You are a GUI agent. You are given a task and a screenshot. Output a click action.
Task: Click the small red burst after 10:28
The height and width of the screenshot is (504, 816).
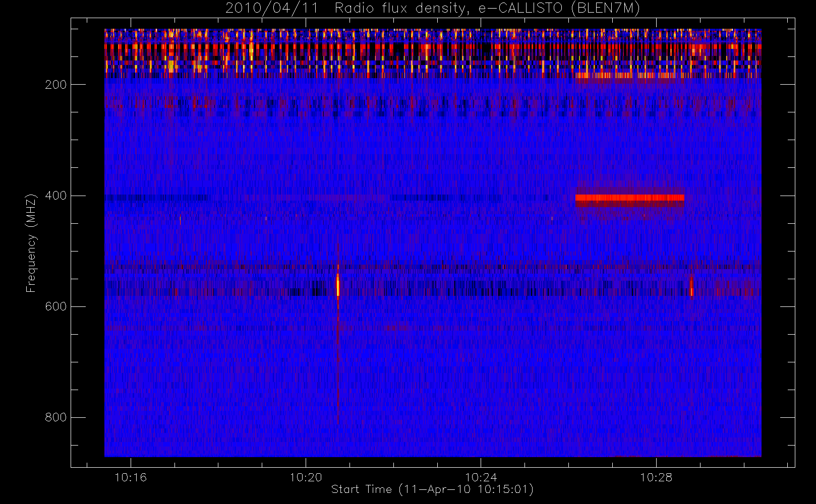tap(691, 287)
